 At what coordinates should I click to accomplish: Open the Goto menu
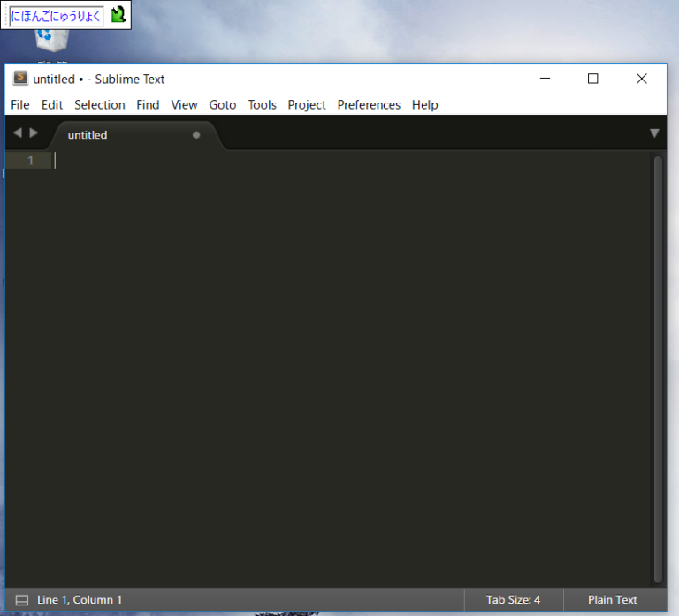tap(223, 105)
